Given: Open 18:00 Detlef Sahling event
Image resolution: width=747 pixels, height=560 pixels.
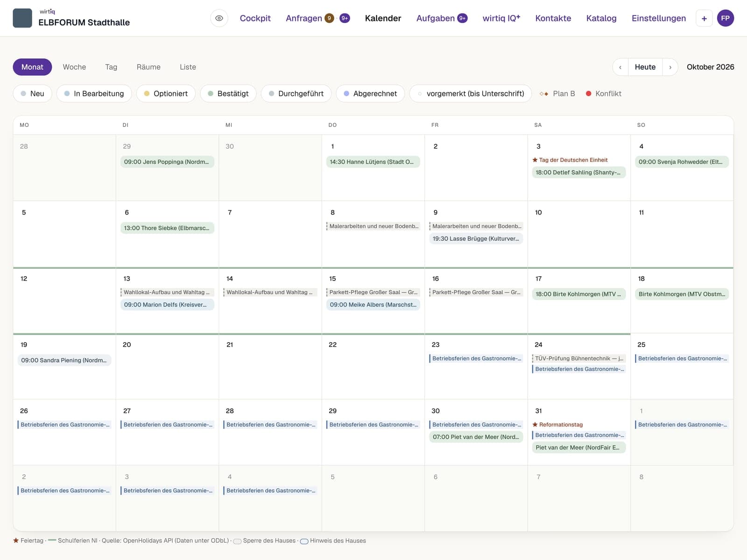Looking at the screenshot, I should tap(579, 172).
